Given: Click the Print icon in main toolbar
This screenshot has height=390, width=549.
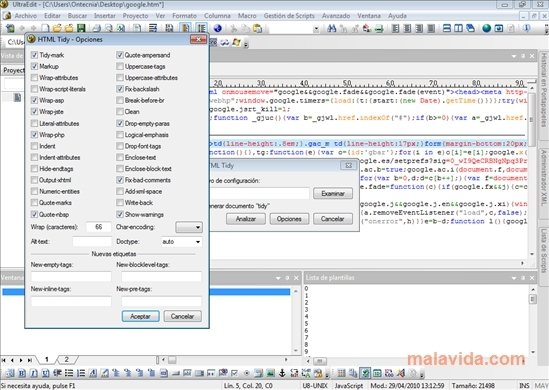Looking at the screenshot, I should [x=97, y=28].
